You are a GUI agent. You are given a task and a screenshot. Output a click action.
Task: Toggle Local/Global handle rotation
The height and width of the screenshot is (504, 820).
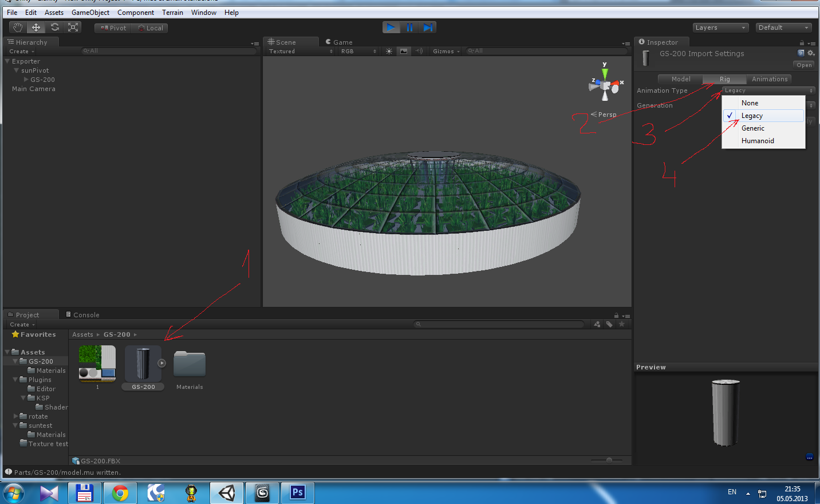click(151, 28)
